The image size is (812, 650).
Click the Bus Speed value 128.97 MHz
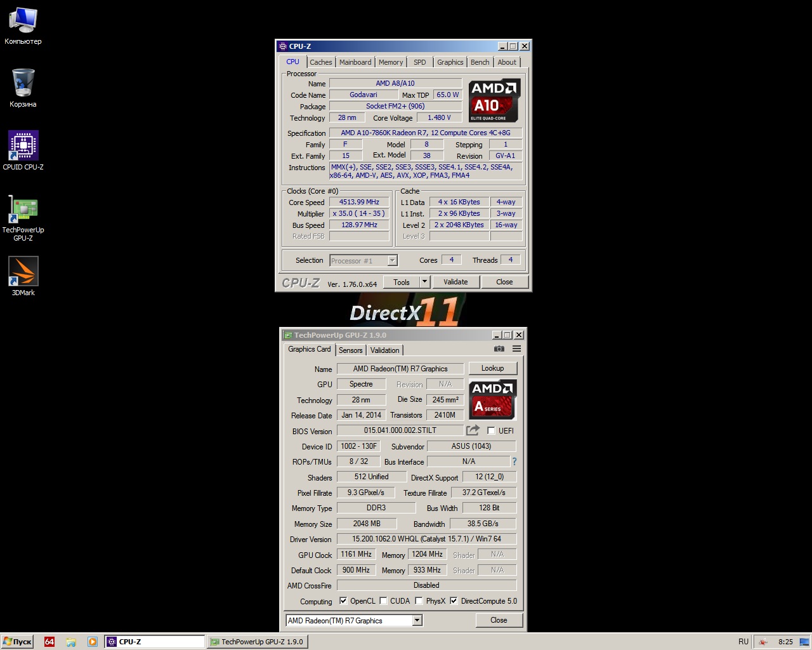[x=359, y=225]
